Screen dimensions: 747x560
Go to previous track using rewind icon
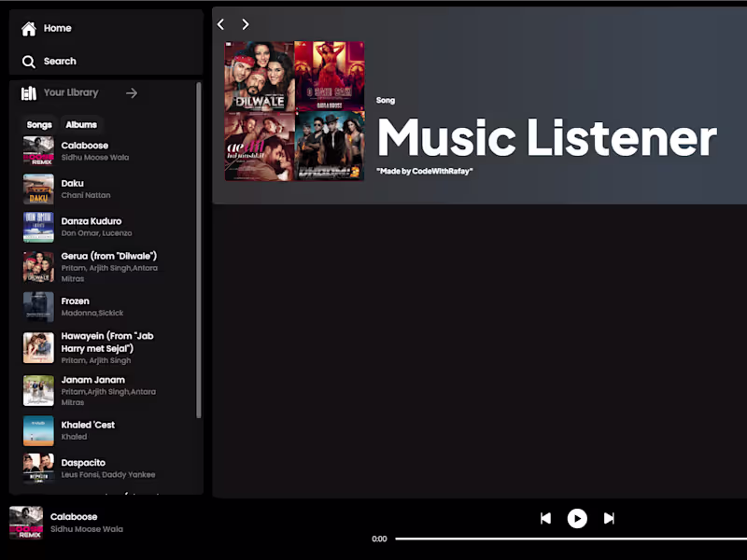pyautogui.click(x=545, y=518)
